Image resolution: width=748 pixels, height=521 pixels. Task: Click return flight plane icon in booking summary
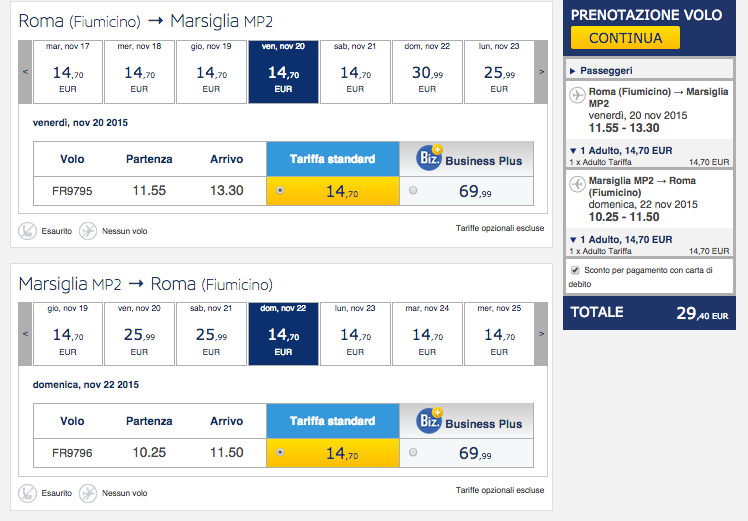pyautogui.click(x=576, y=183)
